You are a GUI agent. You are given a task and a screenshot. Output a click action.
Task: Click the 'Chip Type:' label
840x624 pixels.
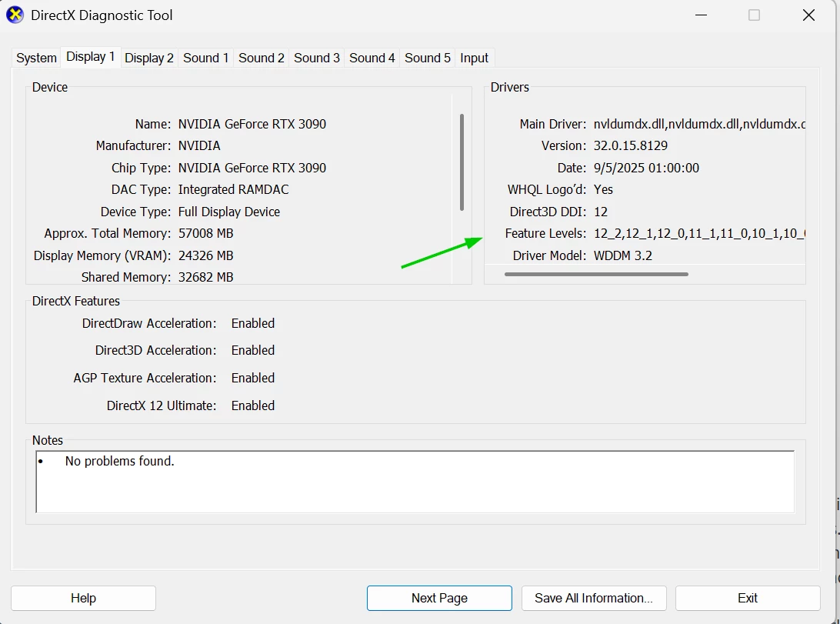[x=141, y=168]
